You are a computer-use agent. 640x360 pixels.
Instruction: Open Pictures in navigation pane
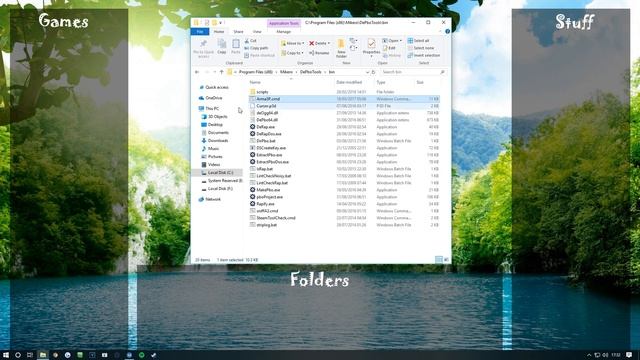coord(215,157)
